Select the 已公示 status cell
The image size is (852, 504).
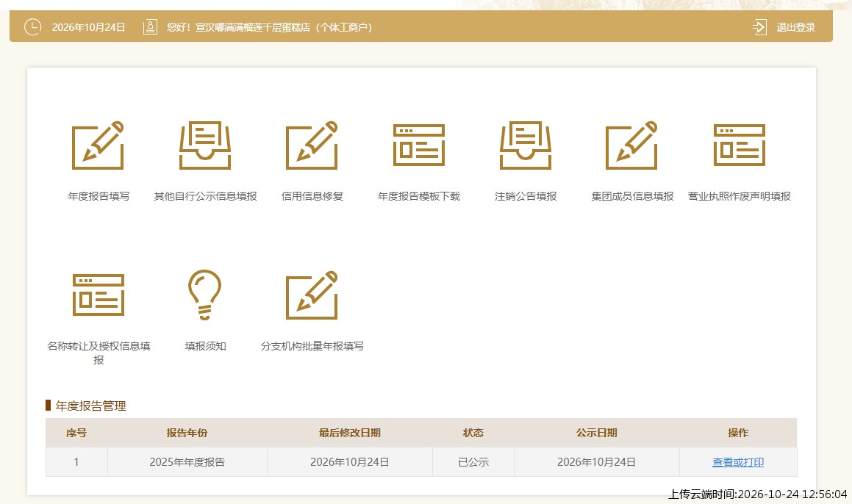(x=473, y=462)
